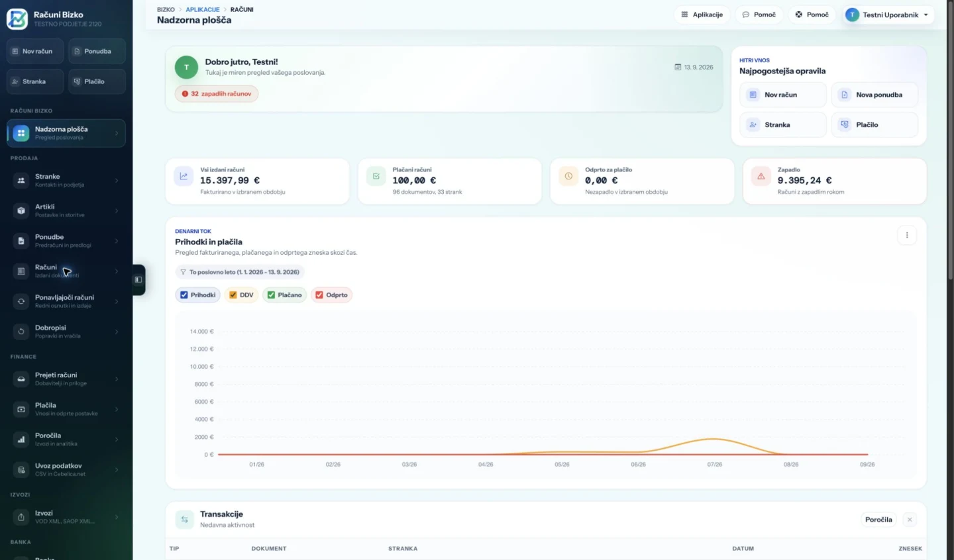This screenshot has width=954, height=560.
Task: Click the Transakcije arrows icon
Action: 185,520
